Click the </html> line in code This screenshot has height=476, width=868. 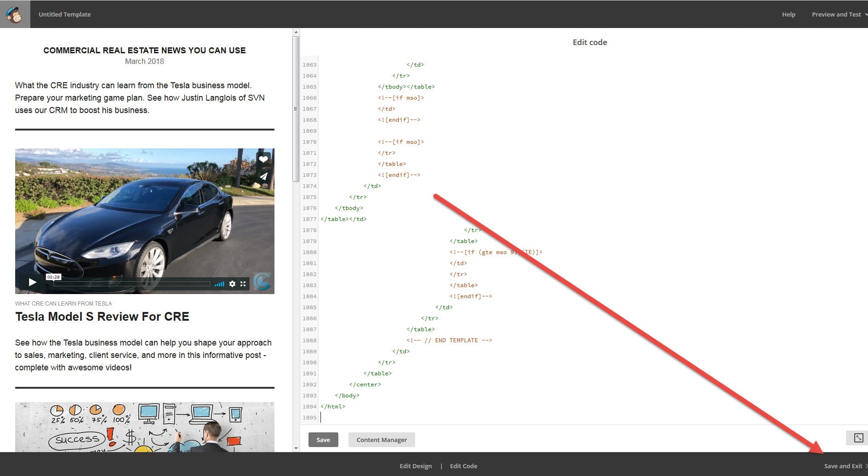(x=333, y=407)
